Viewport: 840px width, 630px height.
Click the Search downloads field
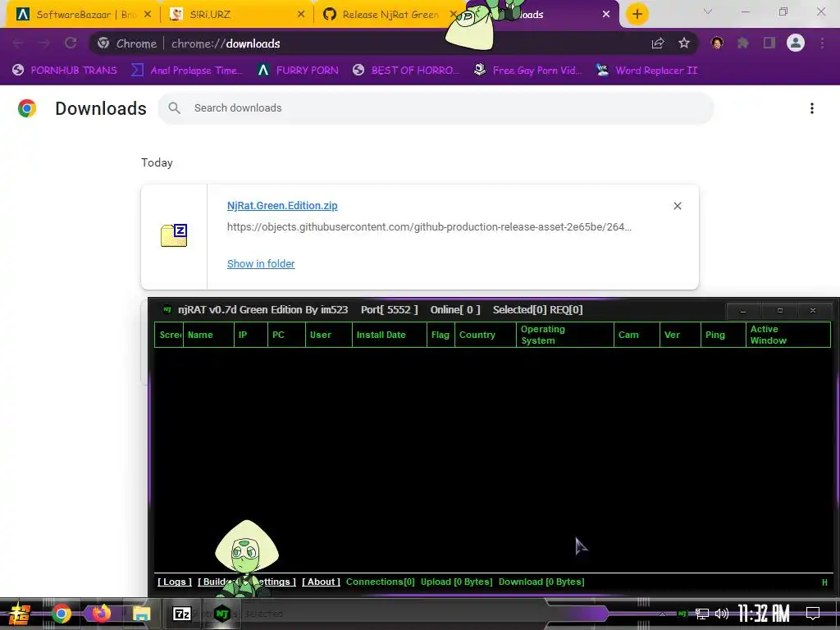pyautogui.click(x=436, y=108)
